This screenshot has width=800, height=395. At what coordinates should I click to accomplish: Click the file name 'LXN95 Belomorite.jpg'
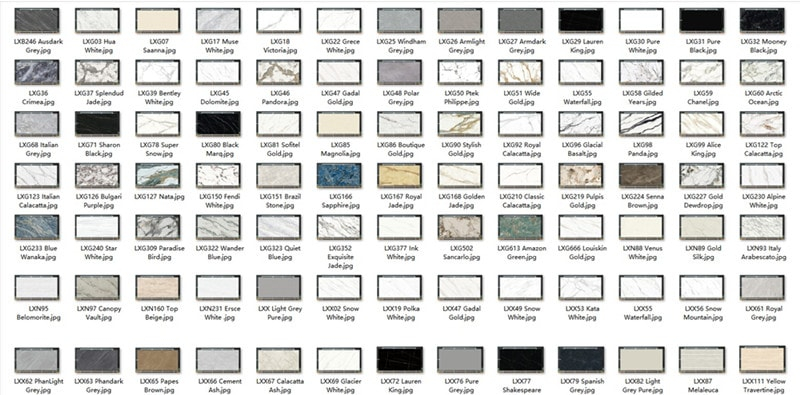pyautogui.click(x=37, y=313)
